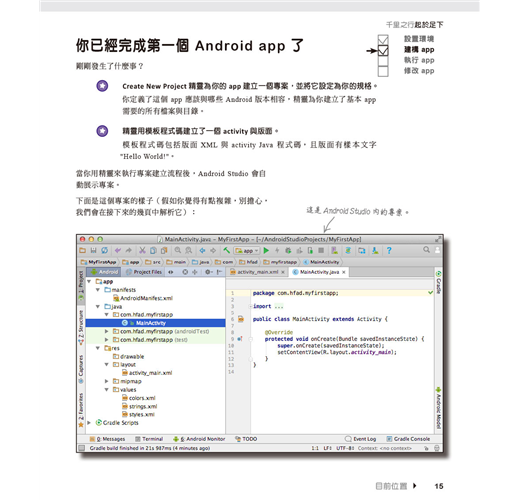
Task: Open a project with the toolbar folder icon
Action: 82,250
